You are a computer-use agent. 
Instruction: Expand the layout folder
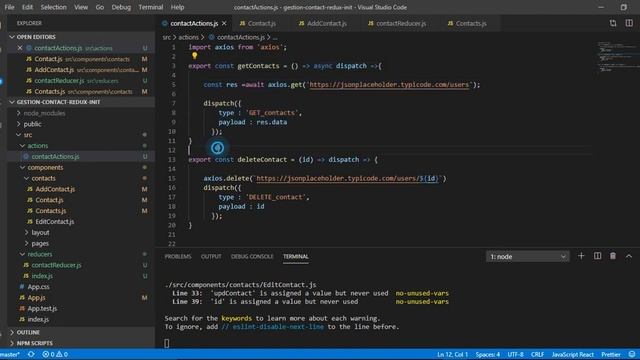[40, 233]
